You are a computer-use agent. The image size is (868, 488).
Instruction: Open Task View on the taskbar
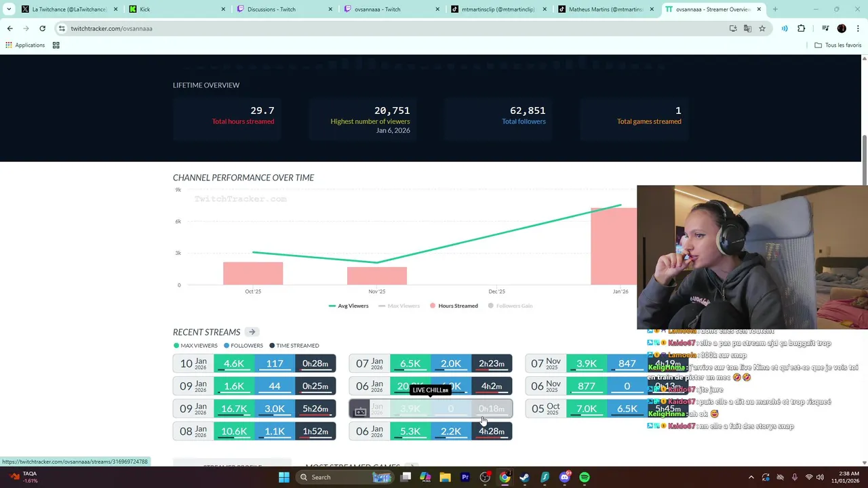pos(406,477)
